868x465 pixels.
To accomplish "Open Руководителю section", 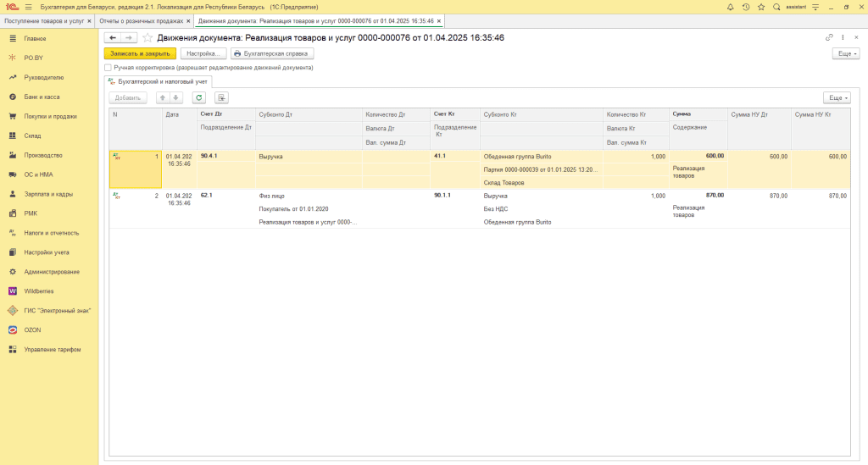I will 44,77.
